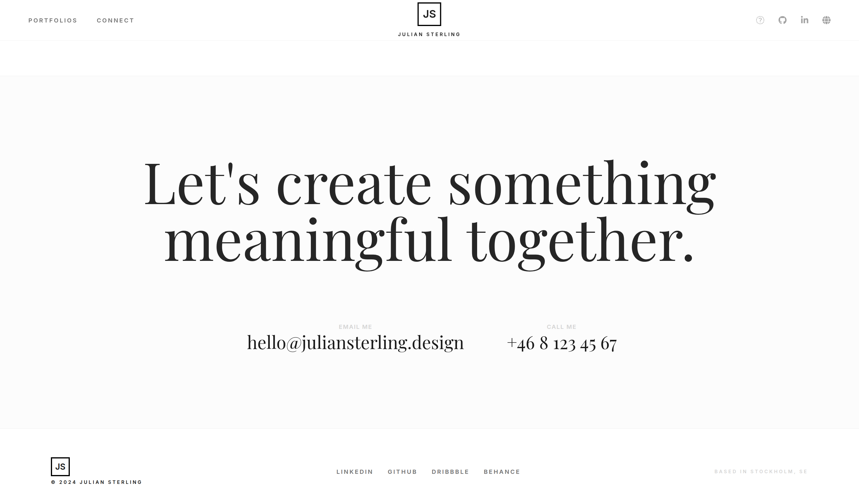Open the GitHub icon in the header
Image resolution: width=859 pixels, height=504 pixels.
[x=782, y=20]
